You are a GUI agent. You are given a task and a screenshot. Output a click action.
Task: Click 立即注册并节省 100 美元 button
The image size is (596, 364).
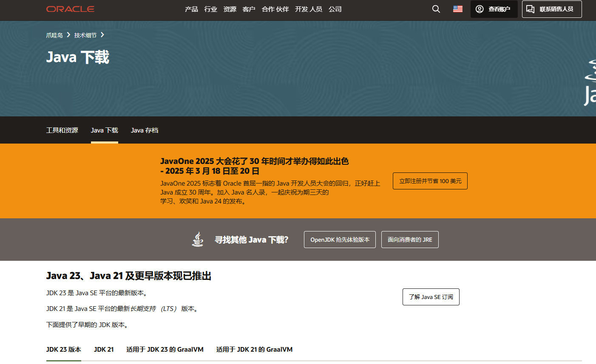click(430, 181)
